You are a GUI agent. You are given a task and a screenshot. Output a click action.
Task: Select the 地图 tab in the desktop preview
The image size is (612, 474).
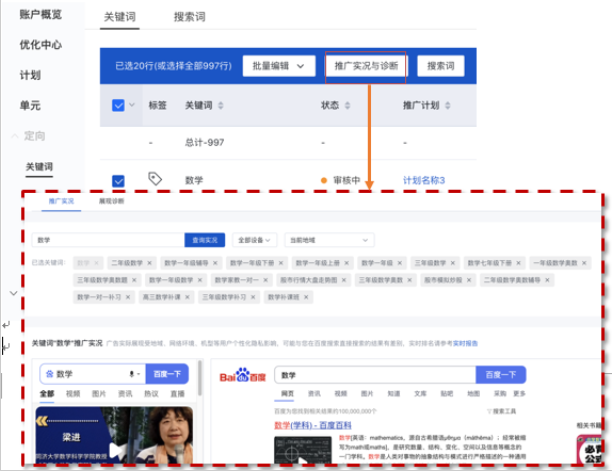[473, 394]
